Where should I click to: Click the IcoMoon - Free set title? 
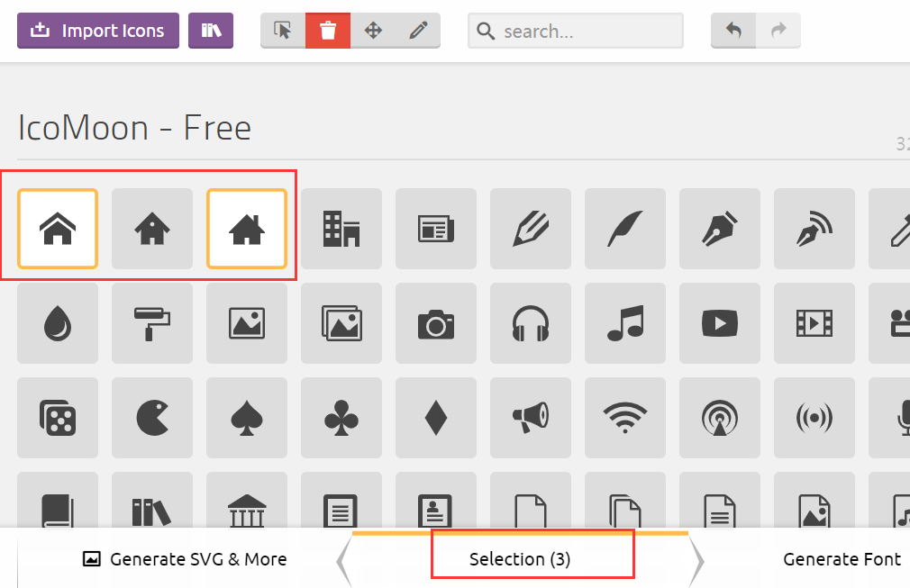click(x=134, y=128)
